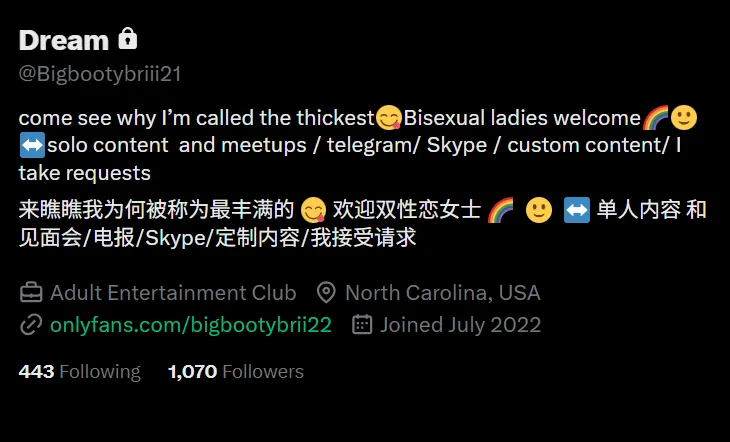The height and width of the screenshot is (442, 730).
Task: Click the arrow emoji in the Chinese bio
Action: click(576, 210)
